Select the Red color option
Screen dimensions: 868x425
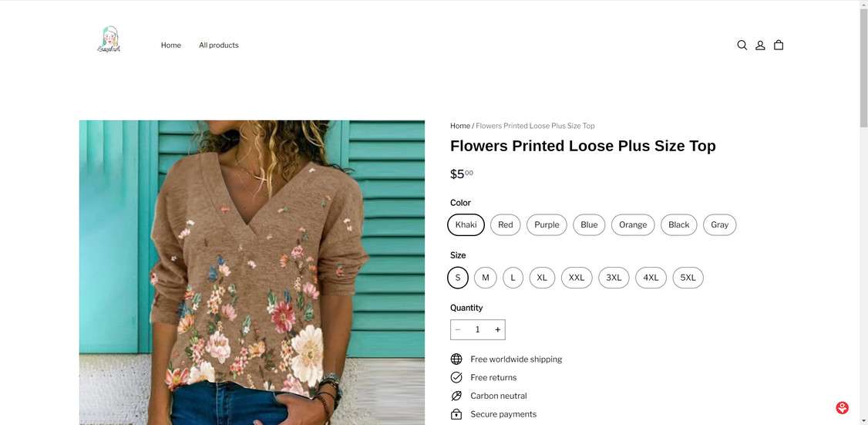coord(506,225)
